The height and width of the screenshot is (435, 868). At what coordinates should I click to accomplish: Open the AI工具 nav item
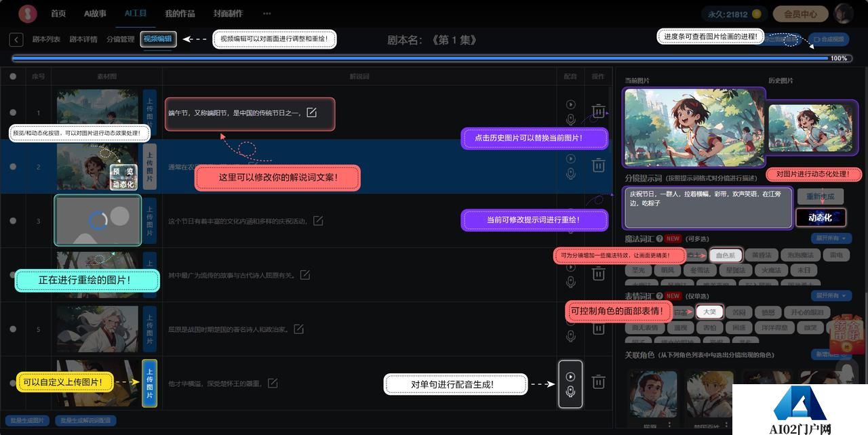tap(136, 14)
